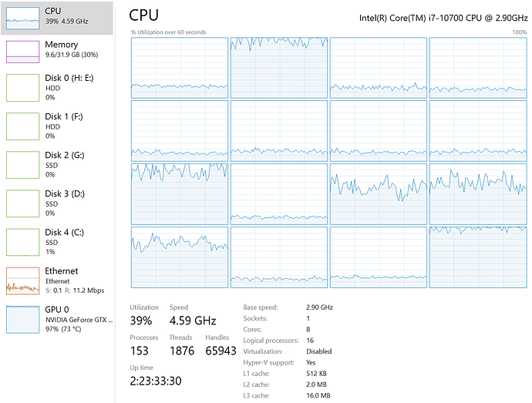Click the 39% Utilization value below the graphs

coord(140,321)
